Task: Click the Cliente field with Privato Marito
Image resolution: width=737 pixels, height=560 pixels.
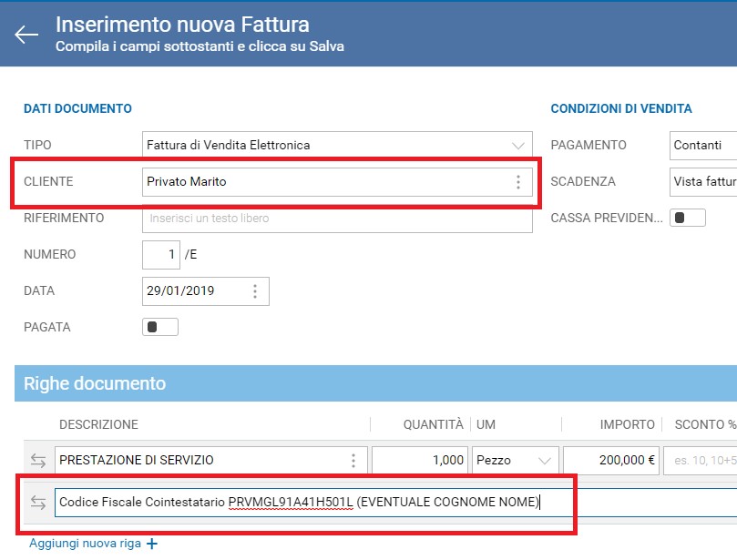Action: (337, 182)
